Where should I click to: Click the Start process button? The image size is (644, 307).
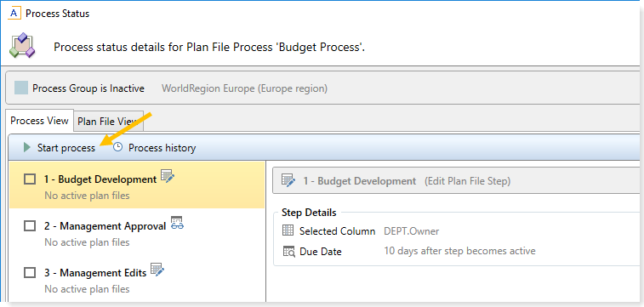[60, 147]
